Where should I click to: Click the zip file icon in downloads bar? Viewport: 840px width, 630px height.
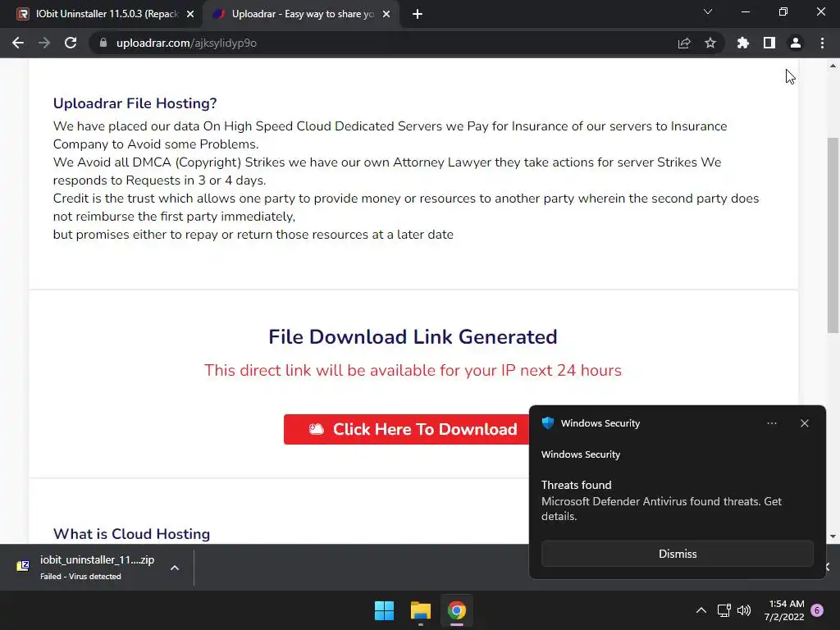pyautogui.click(x=23, y=566)
